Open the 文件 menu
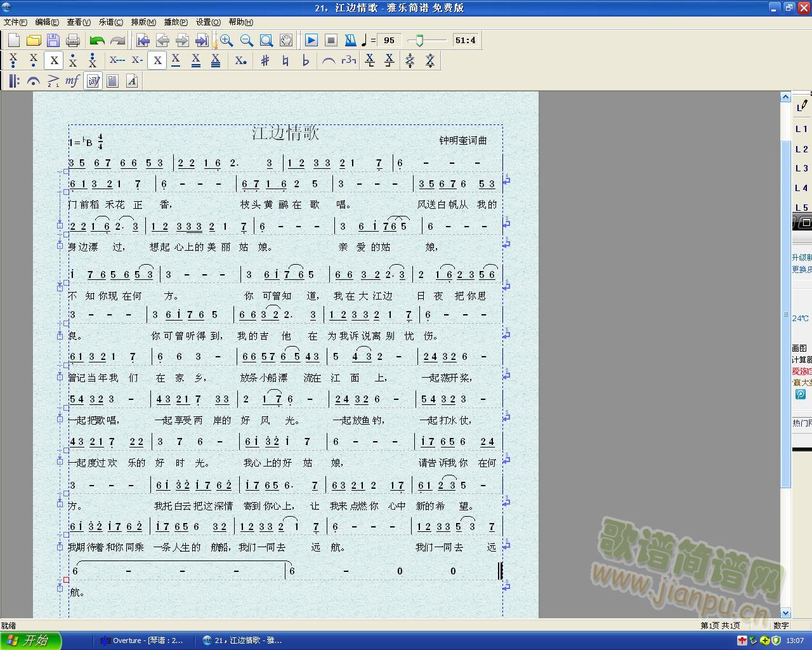812x650 pixels. pos(15,22)
